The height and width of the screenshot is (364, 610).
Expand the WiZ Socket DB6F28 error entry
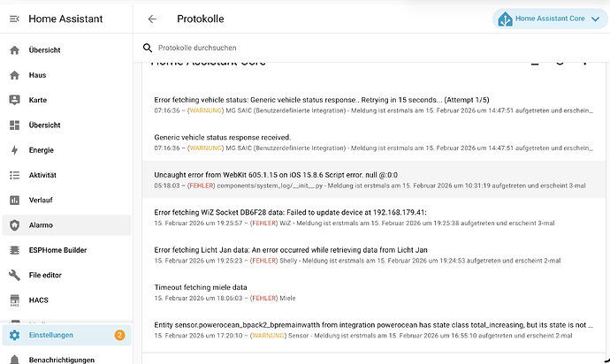click(x=373, y=217)
